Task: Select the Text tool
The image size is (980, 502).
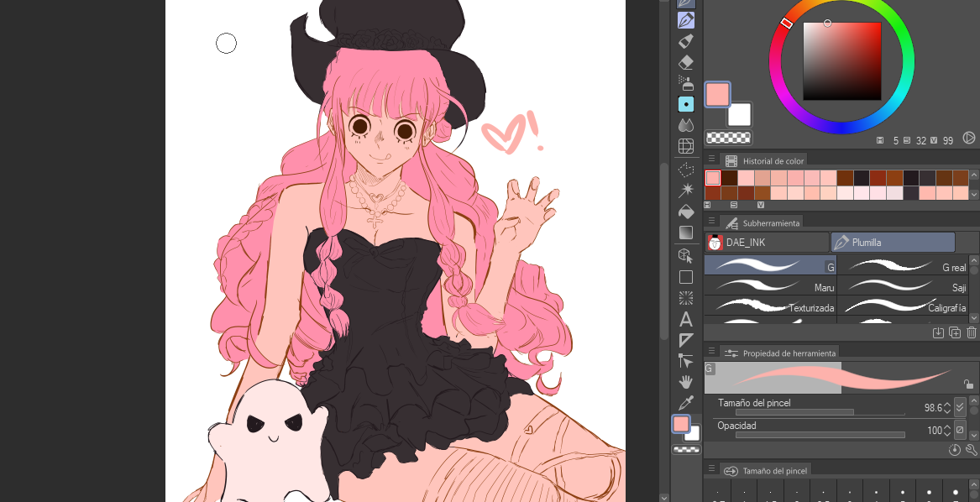Action: [x=685, y=319]
